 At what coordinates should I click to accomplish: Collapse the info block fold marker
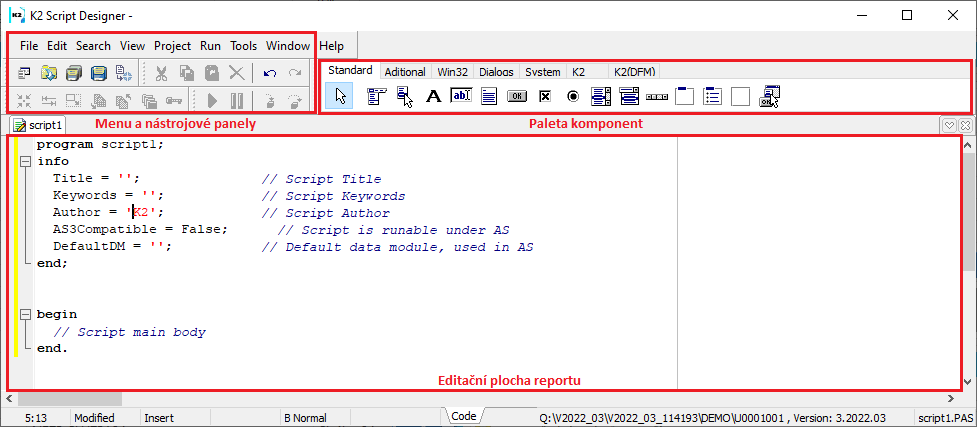(26, 161)
